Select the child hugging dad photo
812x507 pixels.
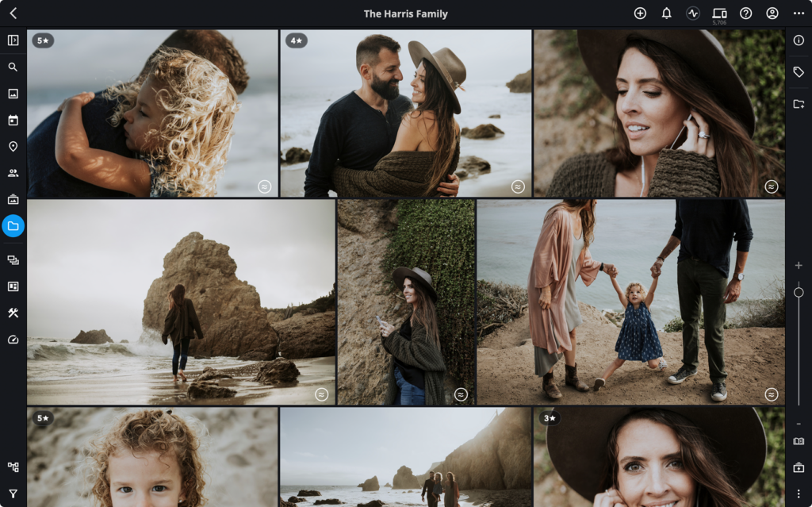(x=152, y=113)
